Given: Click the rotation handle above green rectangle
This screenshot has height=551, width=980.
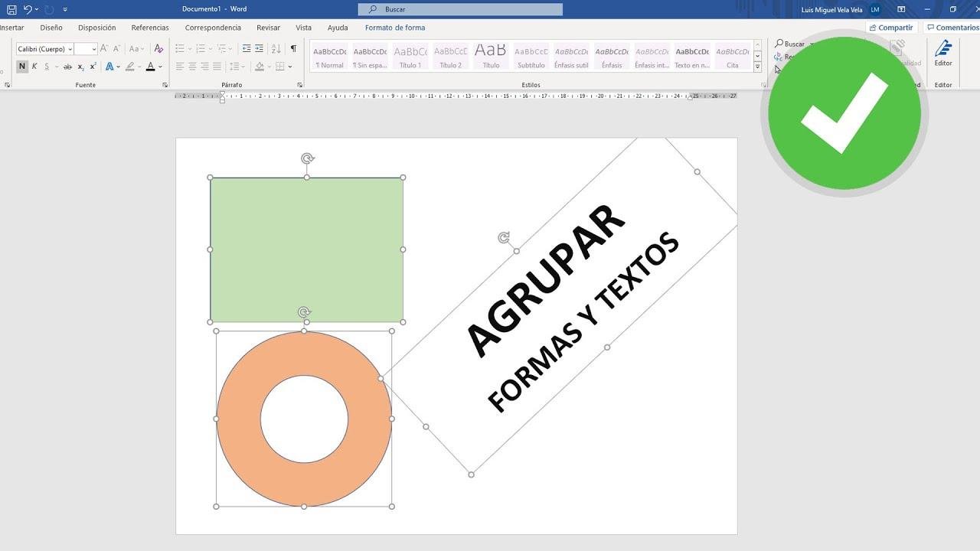Looking at the screenshot, I should [307, 158].
